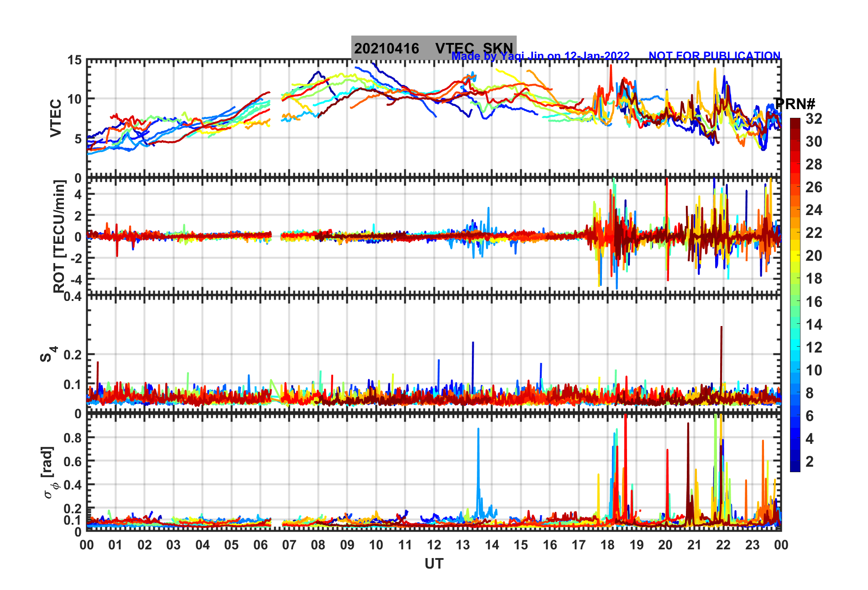Click x-axis tick label 18
Image resolution: width=868 pixels, height=590 pixels.
pyautogui.click(x=607, y=545)
